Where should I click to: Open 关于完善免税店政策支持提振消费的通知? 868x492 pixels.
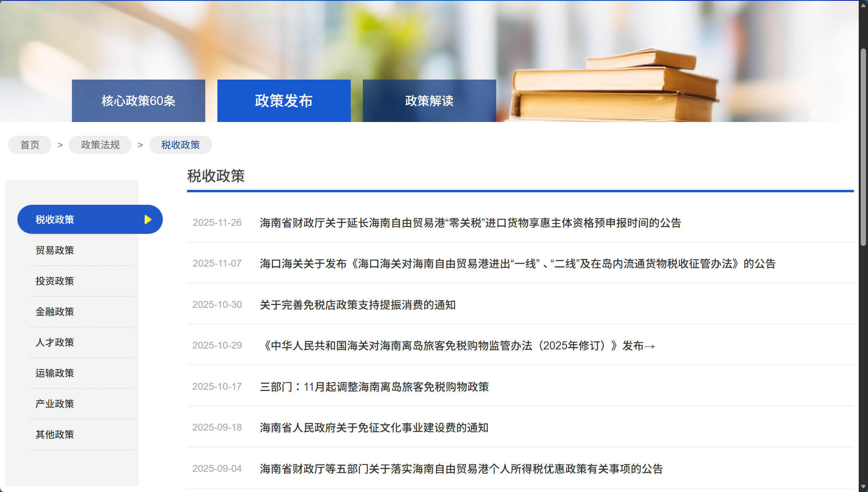[x=358, y=305]
